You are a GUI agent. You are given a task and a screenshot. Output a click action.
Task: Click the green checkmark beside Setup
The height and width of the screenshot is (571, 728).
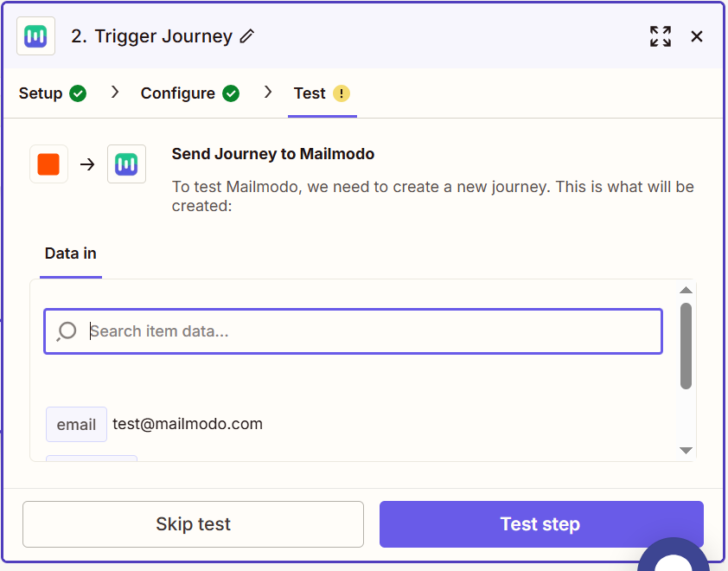[78, 93]
